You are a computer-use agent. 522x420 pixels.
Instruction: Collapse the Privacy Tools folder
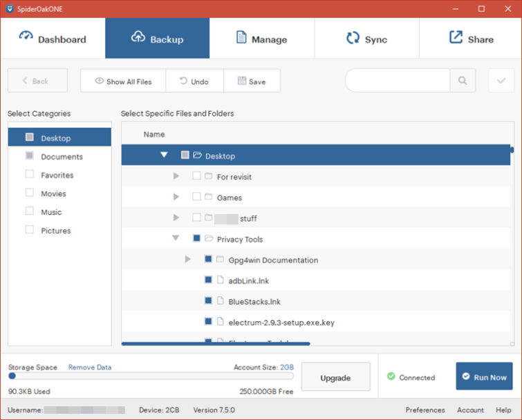tap(176, 238)
